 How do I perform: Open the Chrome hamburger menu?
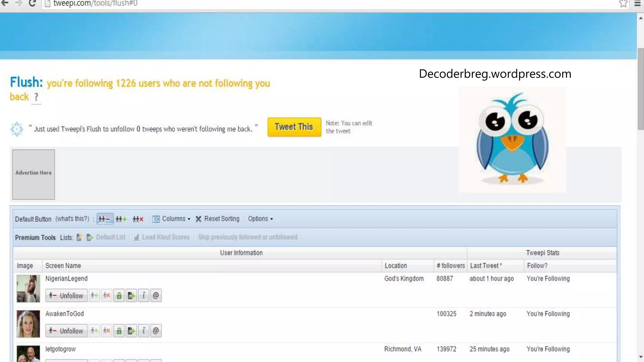pos(637,4)
